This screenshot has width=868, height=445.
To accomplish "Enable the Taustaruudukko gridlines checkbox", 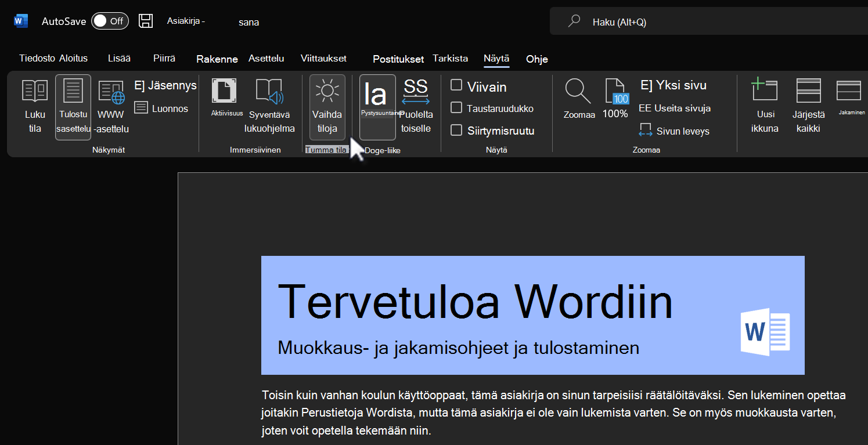I will point(456,107).
